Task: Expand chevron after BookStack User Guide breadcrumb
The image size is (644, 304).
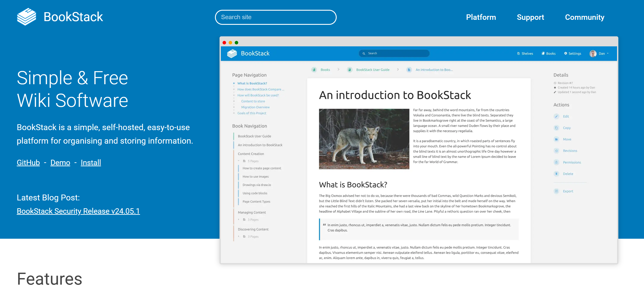Action: [398, 70]
